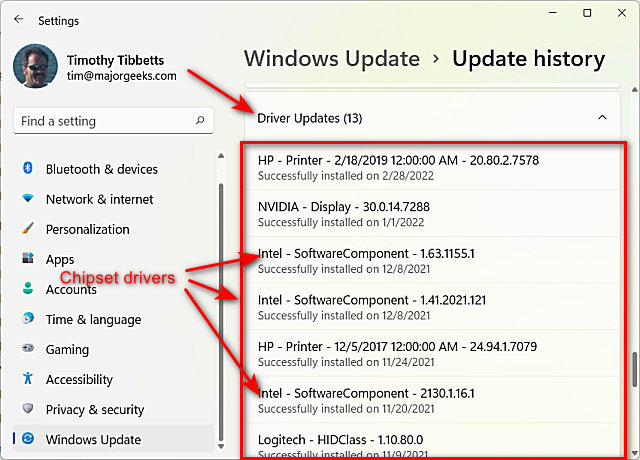Click the Bluetooth & devices icon

click(28, 169)
